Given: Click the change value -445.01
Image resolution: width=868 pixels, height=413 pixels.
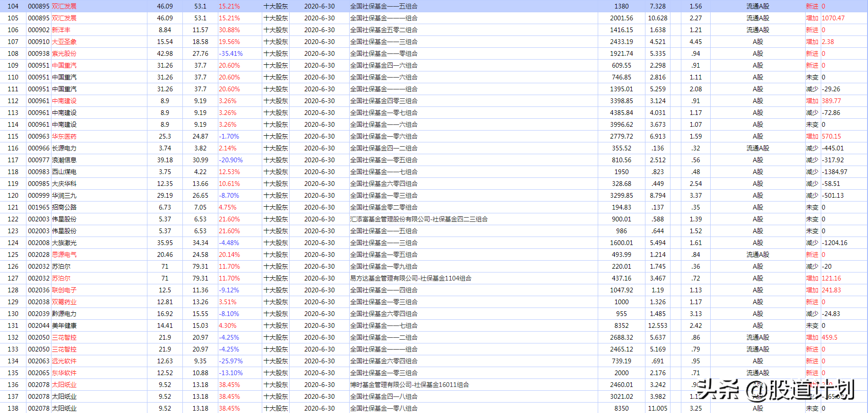Looking at the screenshot, I should click(833, 148).
